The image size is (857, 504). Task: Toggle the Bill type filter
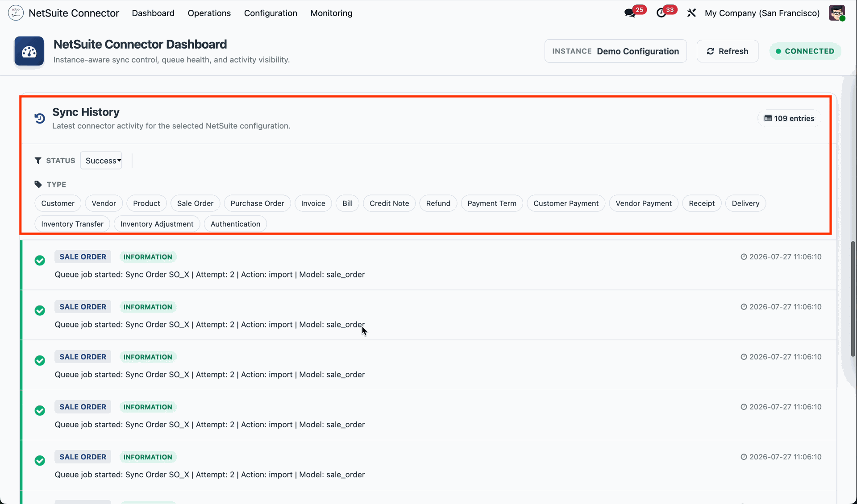348,203
